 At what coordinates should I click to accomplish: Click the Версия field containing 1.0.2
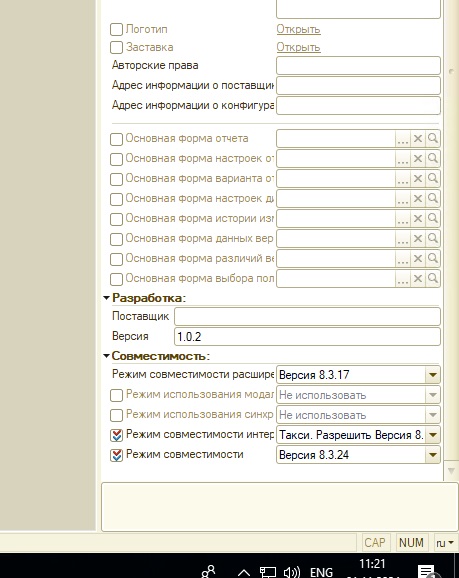(307, 337)
